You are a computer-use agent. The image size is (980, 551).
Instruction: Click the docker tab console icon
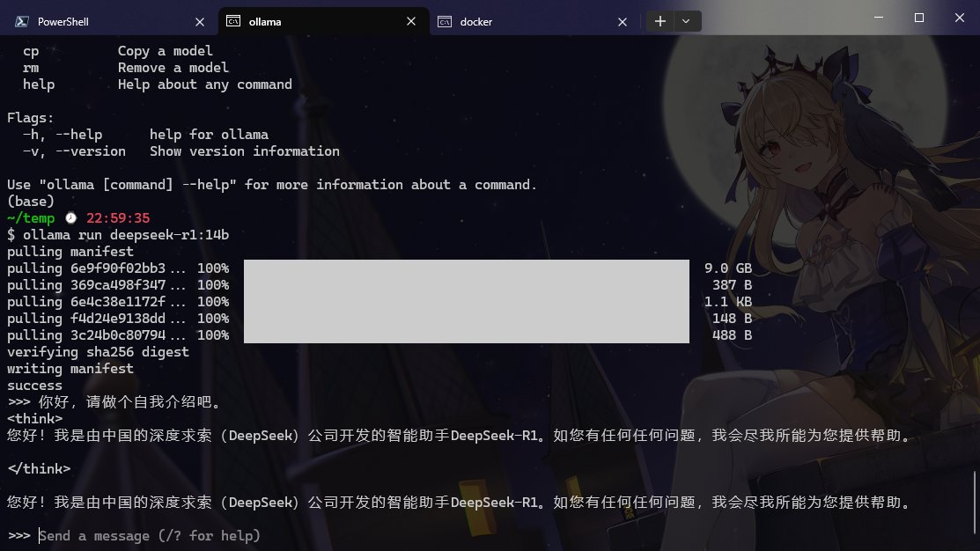click(x=445, y=22)
